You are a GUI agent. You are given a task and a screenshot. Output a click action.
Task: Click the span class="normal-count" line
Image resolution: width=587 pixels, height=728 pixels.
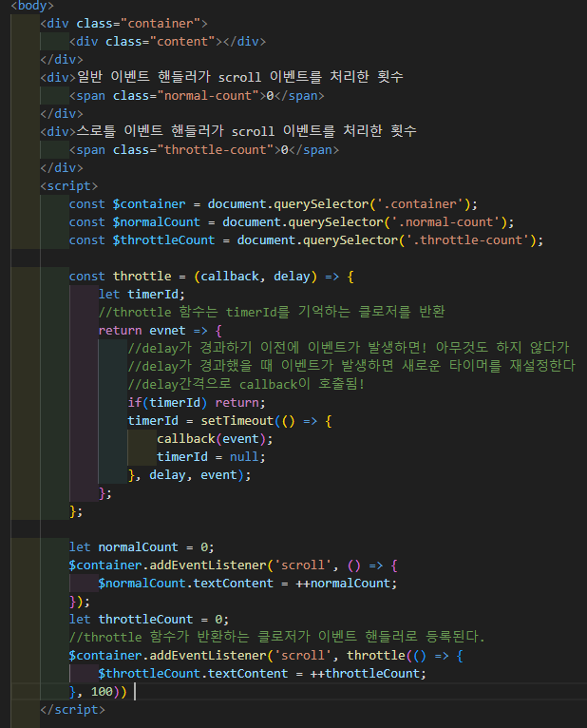pos(197,96)
